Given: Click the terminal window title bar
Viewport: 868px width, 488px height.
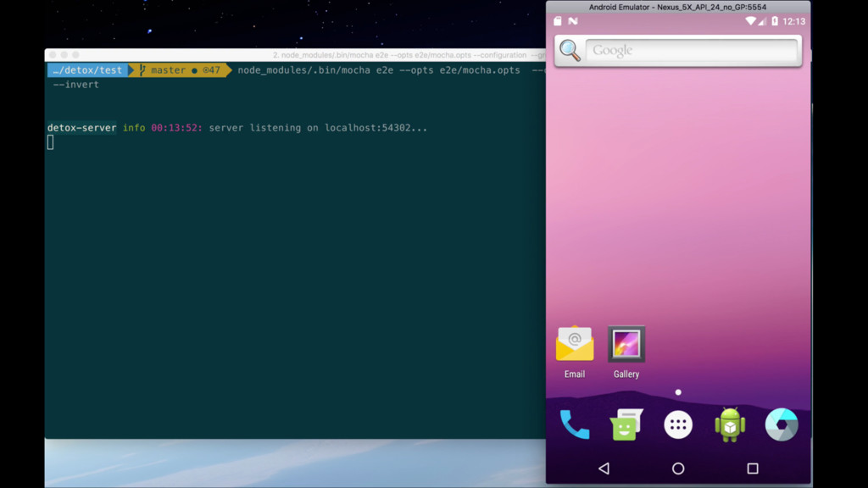Looking at the screenshot, I should click(297, 55).
